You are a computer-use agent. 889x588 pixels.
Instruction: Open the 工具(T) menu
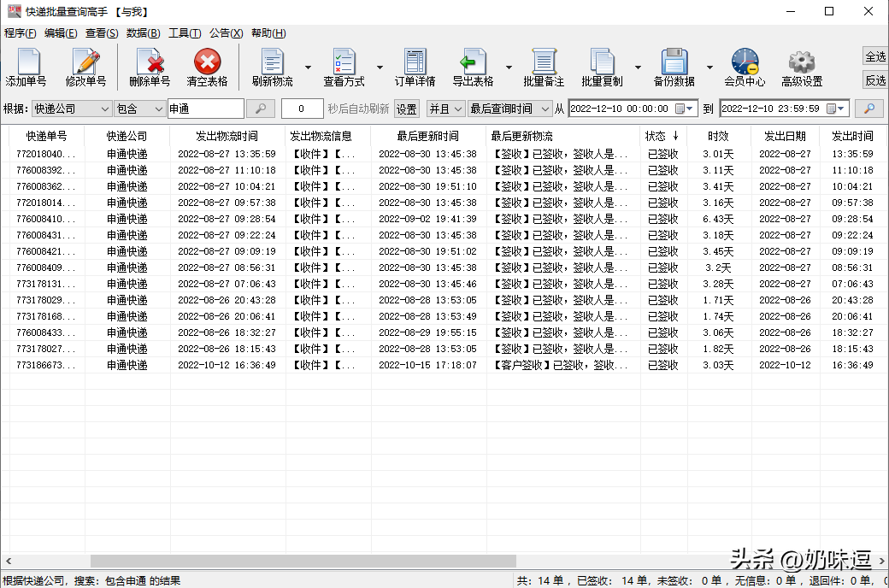tap(185, 32)
